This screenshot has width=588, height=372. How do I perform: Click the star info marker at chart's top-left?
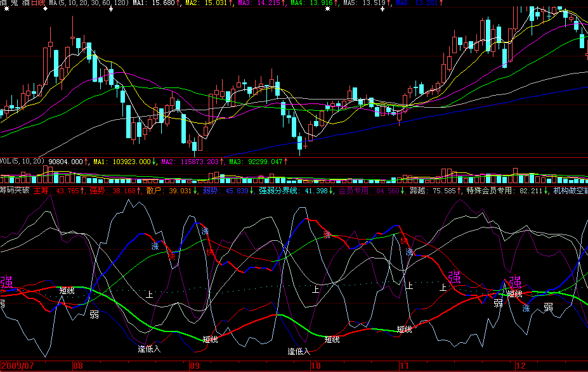[6, 9]
